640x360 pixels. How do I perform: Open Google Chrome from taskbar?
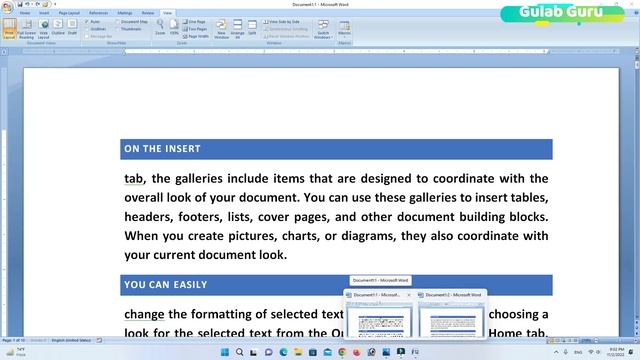pyautogui.click(x=342, y=352)
